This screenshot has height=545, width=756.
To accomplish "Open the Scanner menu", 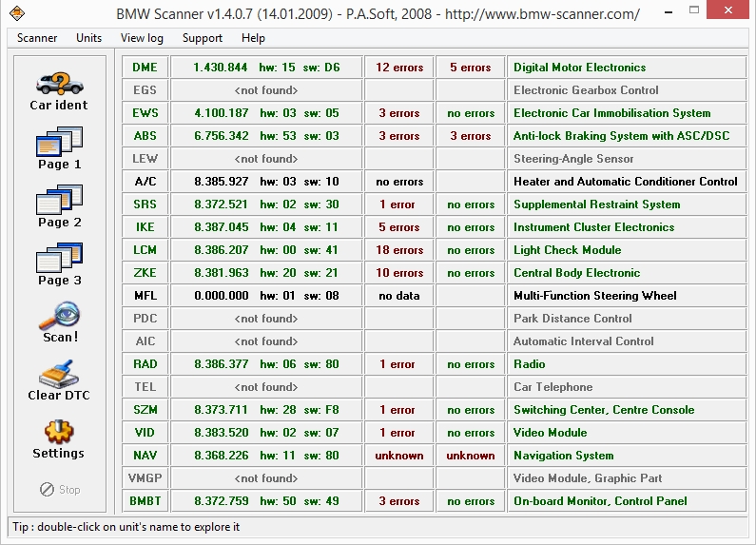I will (x=37, y=38).
